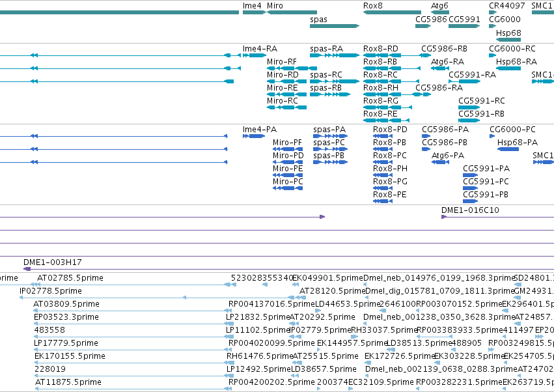Click the CR44097 gene label
The height and width of the screenshot is (392, 554).
pos(507,6)
